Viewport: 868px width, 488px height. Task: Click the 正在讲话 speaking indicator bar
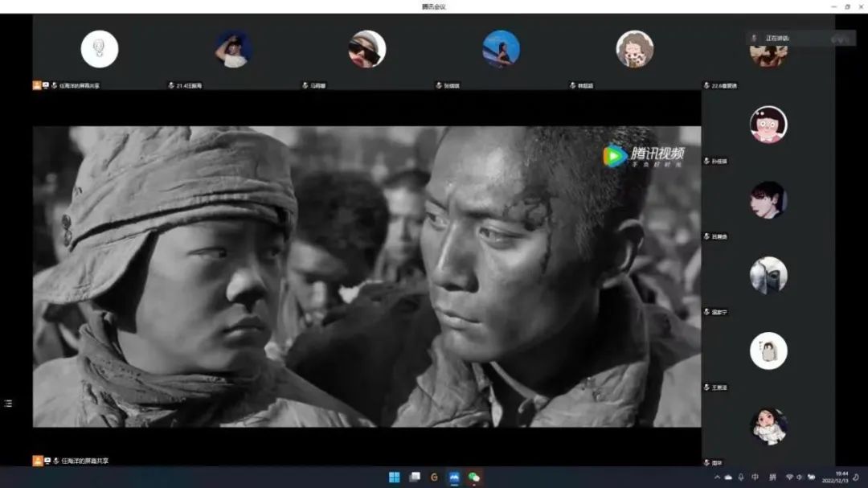[800, 38]
